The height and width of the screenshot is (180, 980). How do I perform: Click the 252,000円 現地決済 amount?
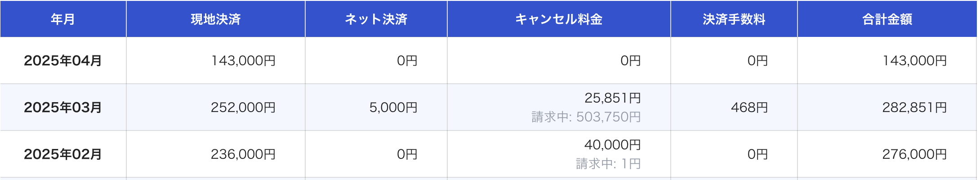[x=243, y=108]
